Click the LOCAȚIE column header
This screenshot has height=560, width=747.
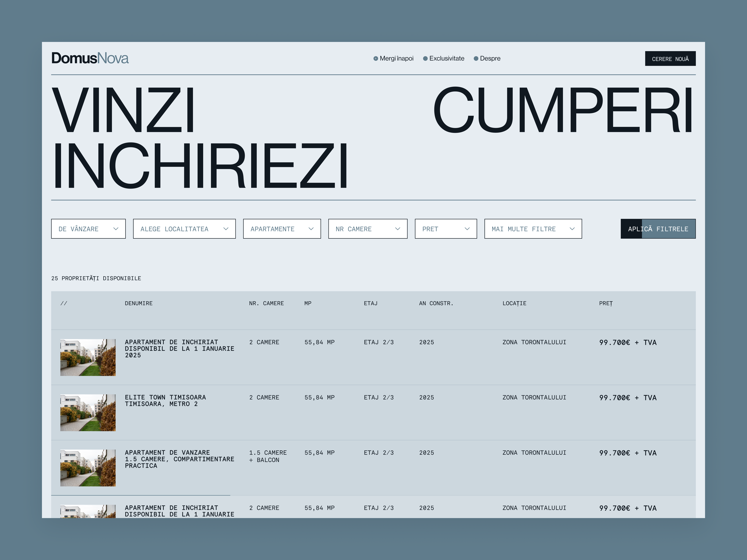tap(514, 303)
